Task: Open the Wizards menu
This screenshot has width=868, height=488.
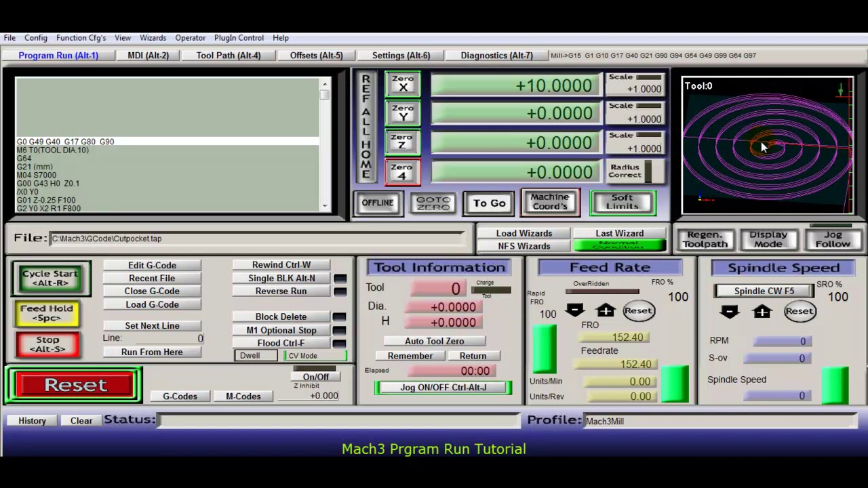Action: [x=153, y=38]
